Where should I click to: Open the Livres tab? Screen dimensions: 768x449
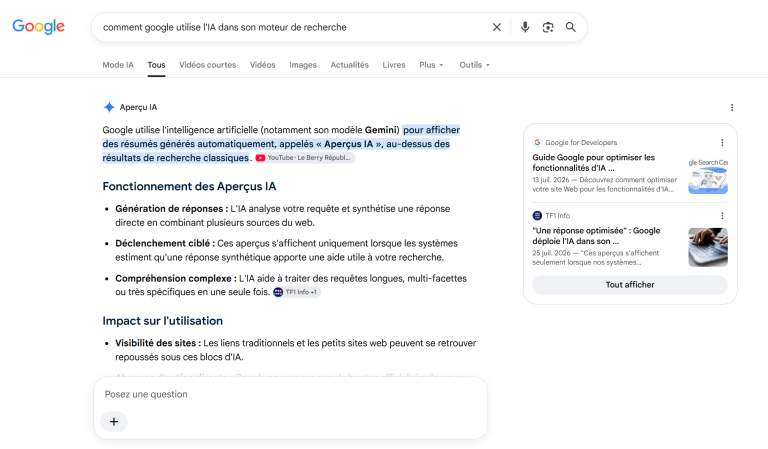coord(394,65)
